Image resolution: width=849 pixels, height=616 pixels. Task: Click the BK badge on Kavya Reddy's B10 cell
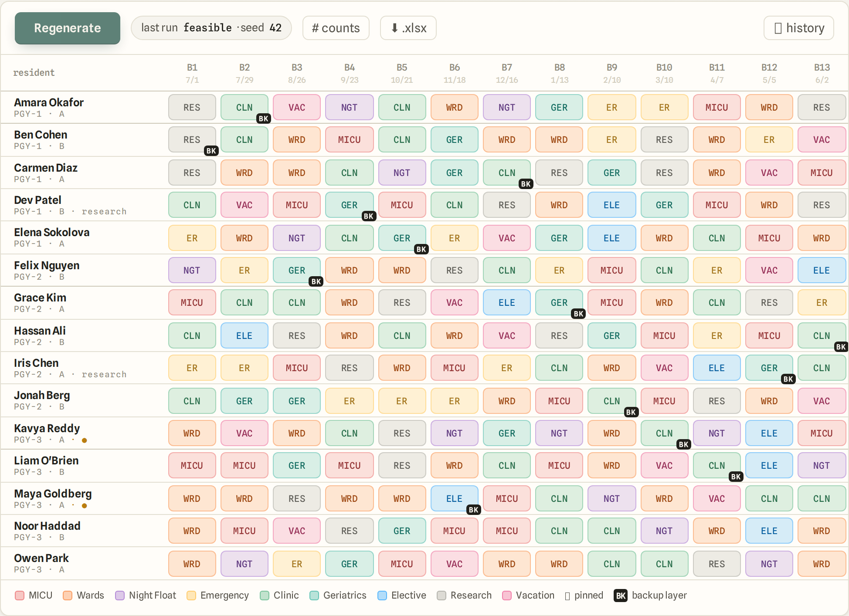coord(684,444)
